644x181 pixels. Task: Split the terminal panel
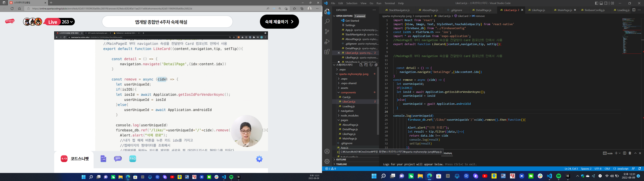point(625,153)
